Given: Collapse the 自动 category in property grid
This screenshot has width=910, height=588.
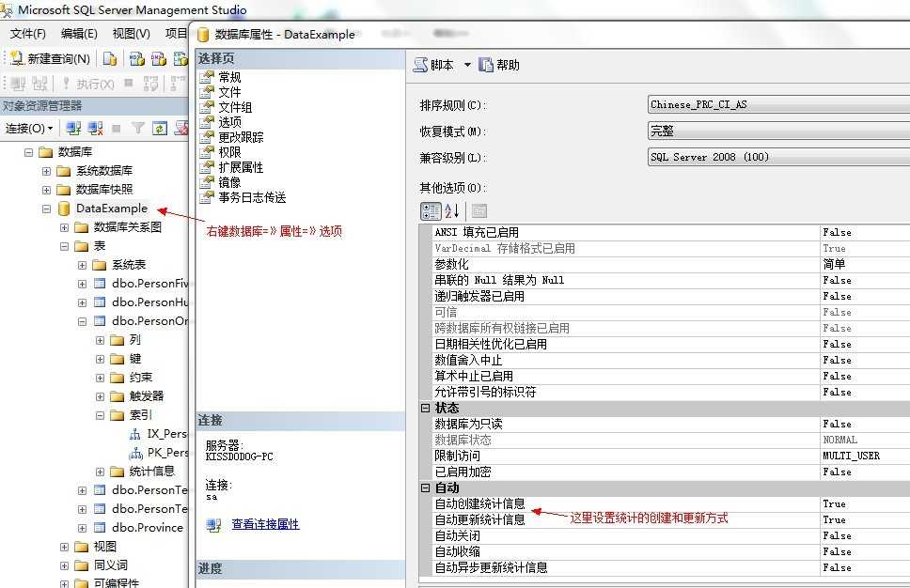Looking at the screenshot, I should [x=426, y=488].
